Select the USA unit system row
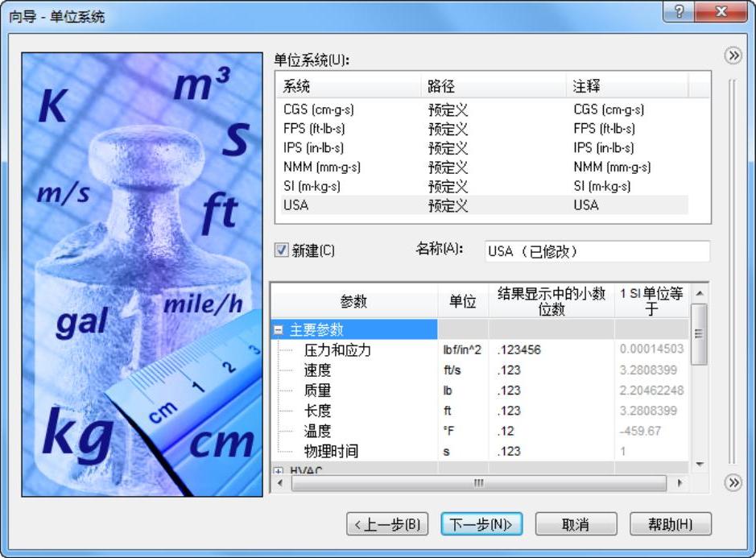The width and height of the screenshot is (756, 558). 484,205
